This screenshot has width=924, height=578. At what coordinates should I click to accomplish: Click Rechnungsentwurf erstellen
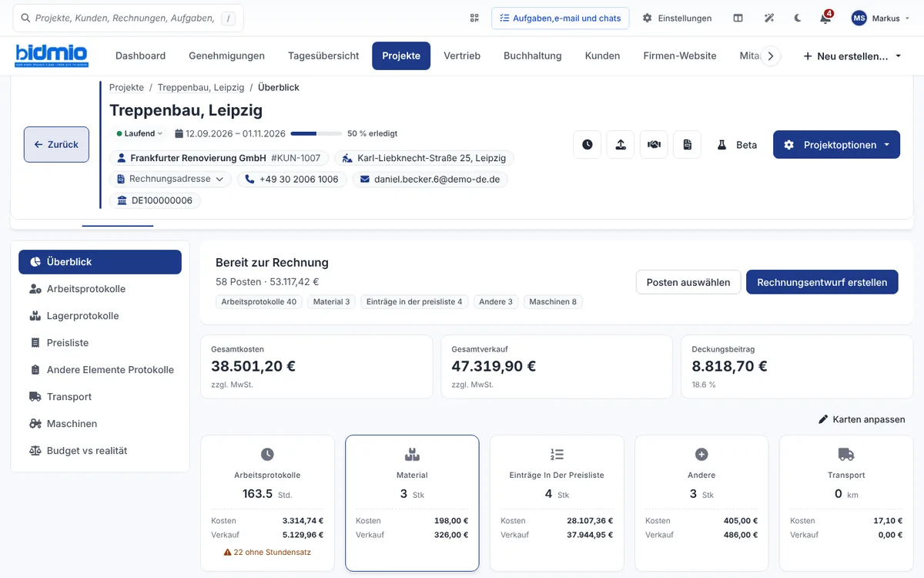[x=822, y=282]
